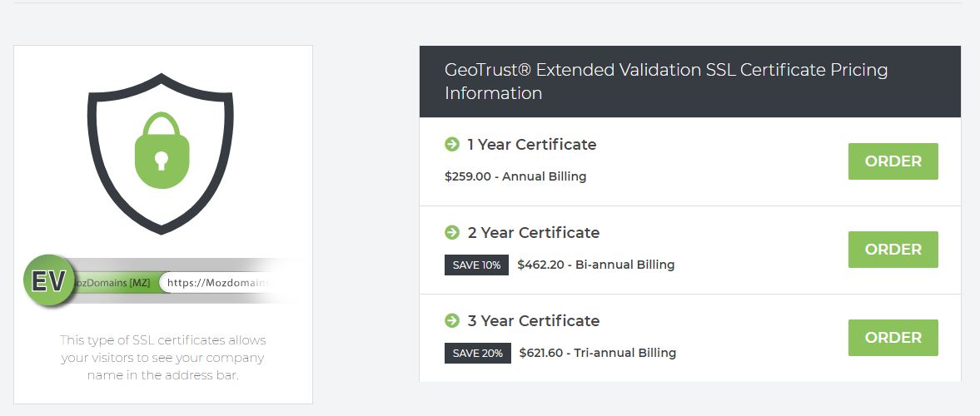
Task: Click the https://Mozdomains address bar field
Action: [217, 282]
